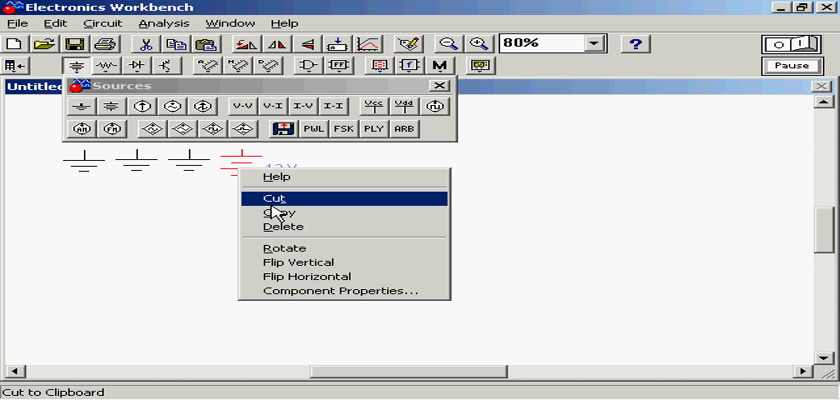
Task: Open the Indicators parts bin
Action: tap(380, 66)
